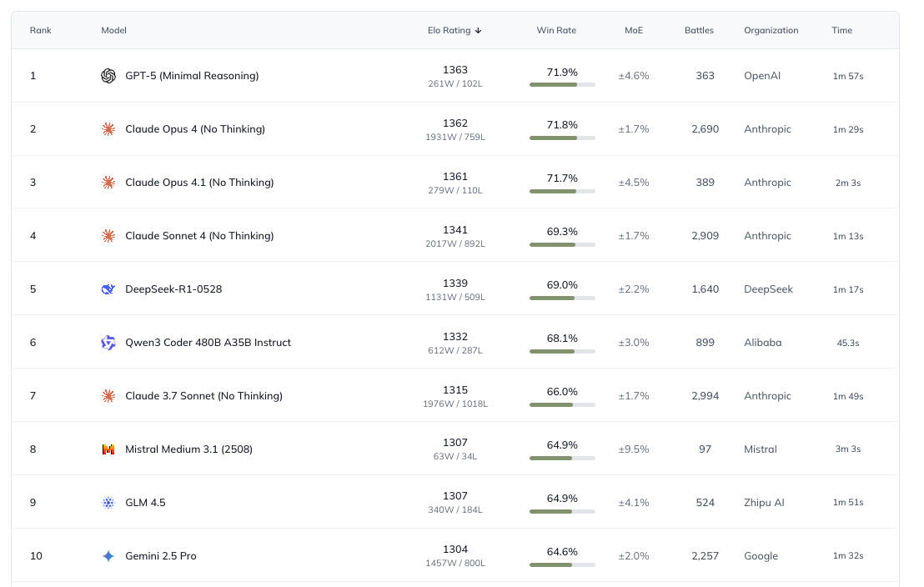This screenshot has height=587, width=924.
Task: Open GPT-5 (Minimal Reasoning) model entry
Action: click(x=192, y=76)
